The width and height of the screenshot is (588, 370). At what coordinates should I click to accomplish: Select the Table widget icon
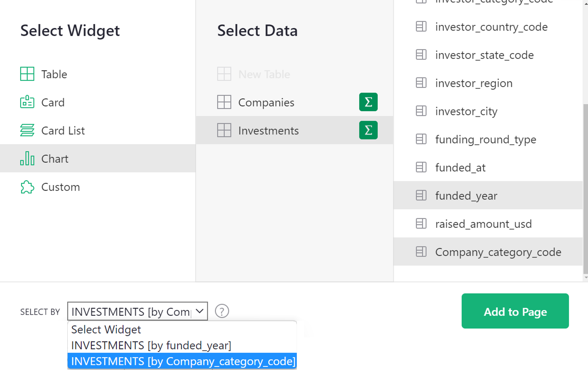[27, 74]
